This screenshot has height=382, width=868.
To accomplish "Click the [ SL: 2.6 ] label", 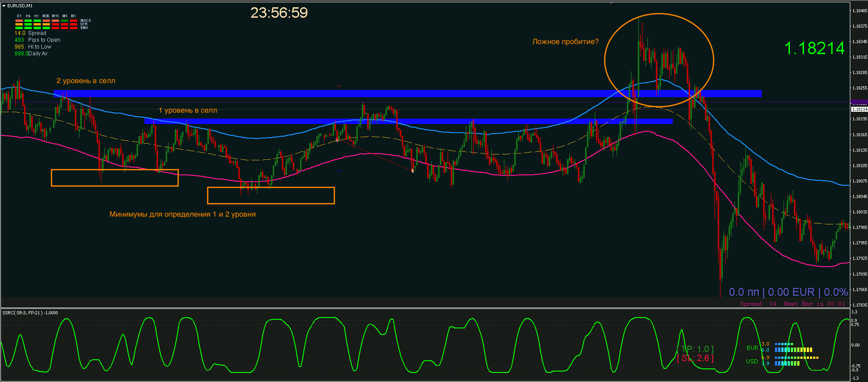I will point(695,358).
